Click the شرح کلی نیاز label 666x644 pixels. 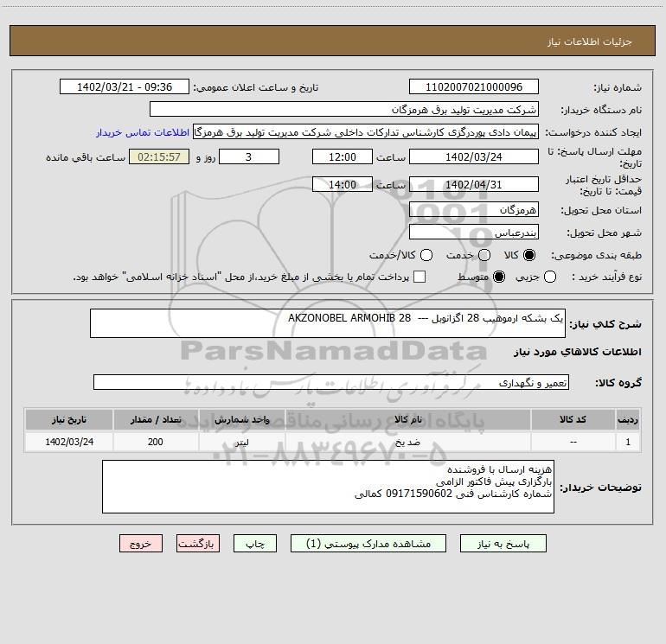pyautogui.click(x=605, y=324)
